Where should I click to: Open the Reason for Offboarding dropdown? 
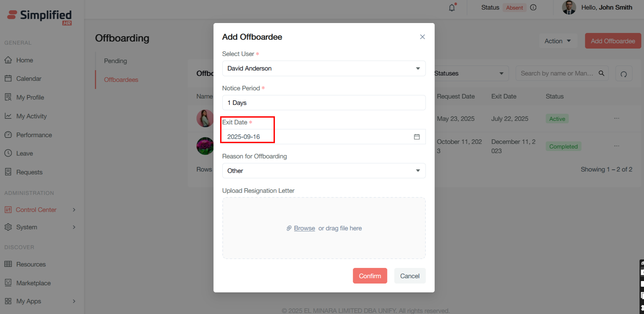(x=418, y=171)
